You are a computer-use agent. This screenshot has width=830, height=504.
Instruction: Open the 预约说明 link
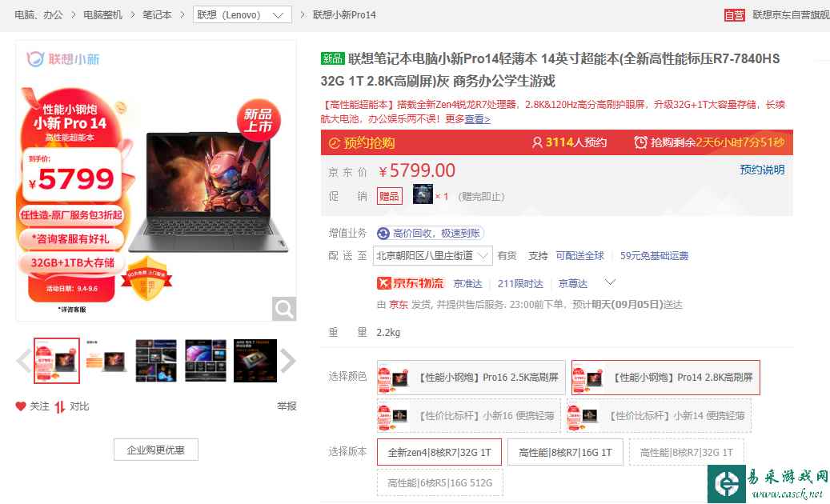(x=762, y=170)
